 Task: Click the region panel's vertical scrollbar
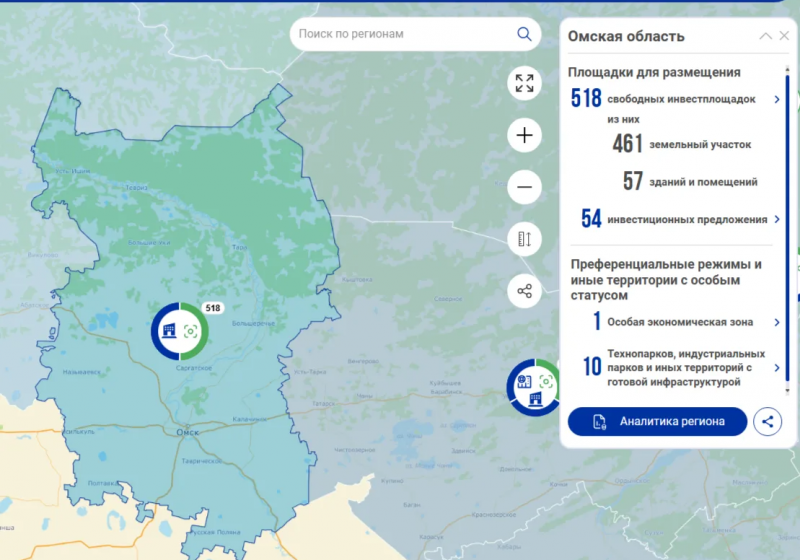[x=788, y=230]
